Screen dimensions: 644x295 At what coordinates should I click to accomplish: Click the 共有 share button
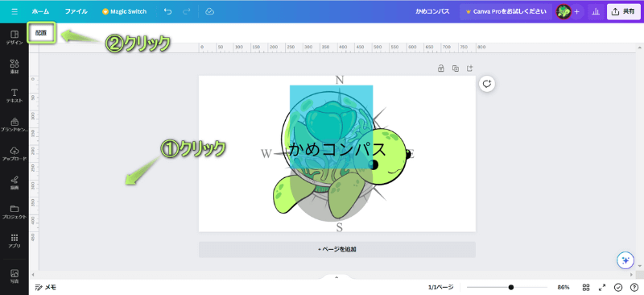(623, 11)
